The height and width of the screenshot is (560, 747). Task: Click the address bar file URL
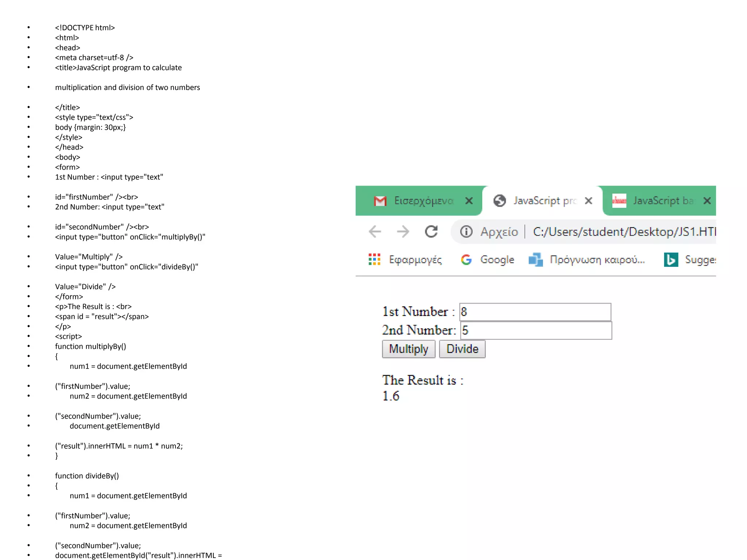pyautogui.click(x=624, y=232)
